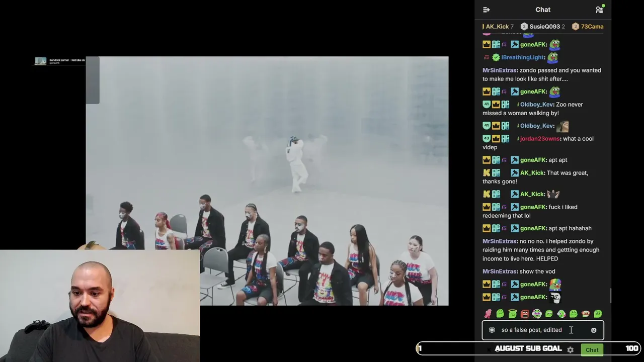The width and height of the screenshot is (644, 362).
Task: Focus the chat message input field
Action: (543, 330)
